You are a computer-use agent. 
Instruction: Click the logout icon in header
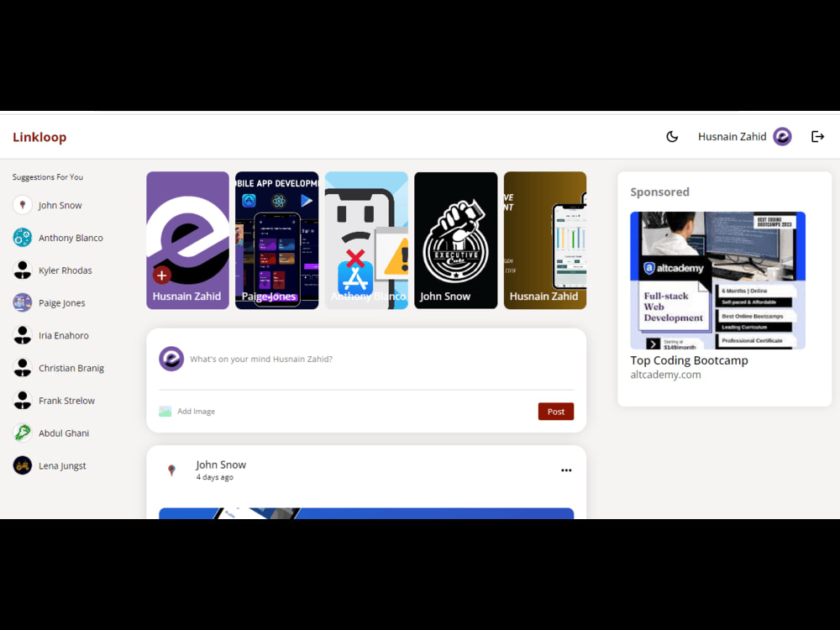coord(817,137)
